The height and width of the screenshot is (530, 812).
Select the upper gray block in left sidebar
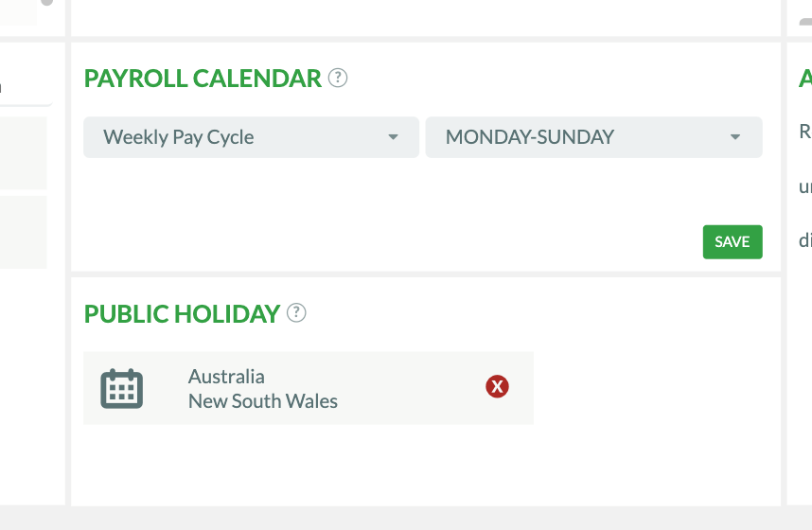coord(24,152)
